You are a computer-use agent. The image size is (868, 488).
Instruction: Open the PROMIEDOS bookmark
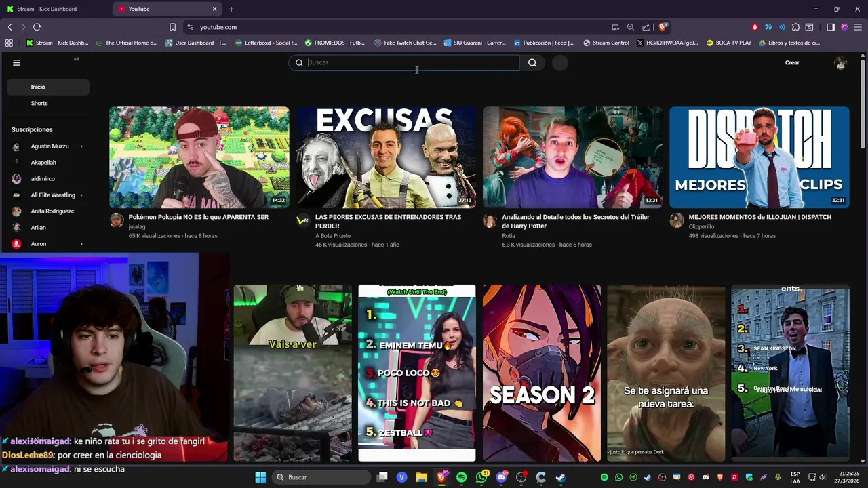tap(334, 43)
